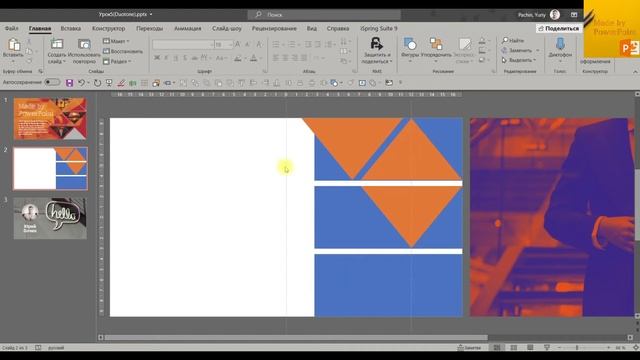640x360 pixels.
Task: Click fit slide to window icon
Action: pos(636,348)
